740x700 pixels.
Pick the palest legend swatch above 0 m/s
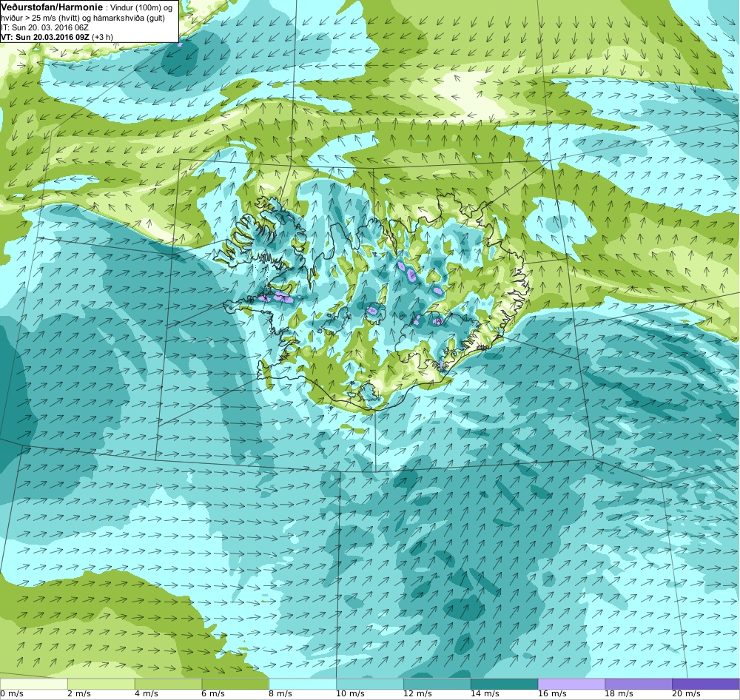pyautogui.click(x=33, y=684)
